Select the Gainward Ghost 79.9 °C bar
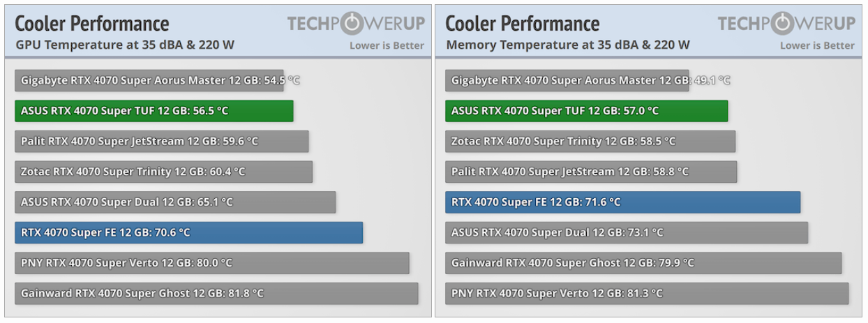The height and width of the screenshot is (323, 868). (x=643, y=263)
